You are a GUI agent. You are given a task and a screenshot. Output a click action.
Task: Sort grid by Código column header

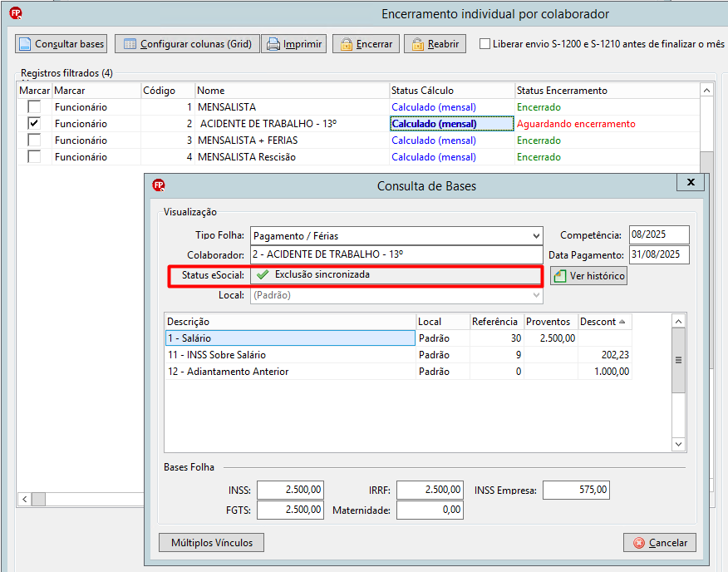168,91
